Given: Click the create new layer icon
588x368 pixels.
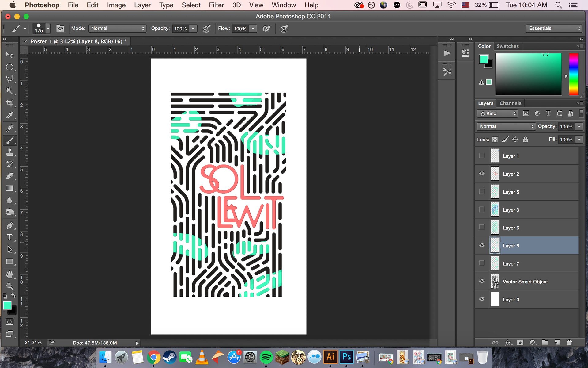Looking at the screenshot, I should click(x=557, y=343).
